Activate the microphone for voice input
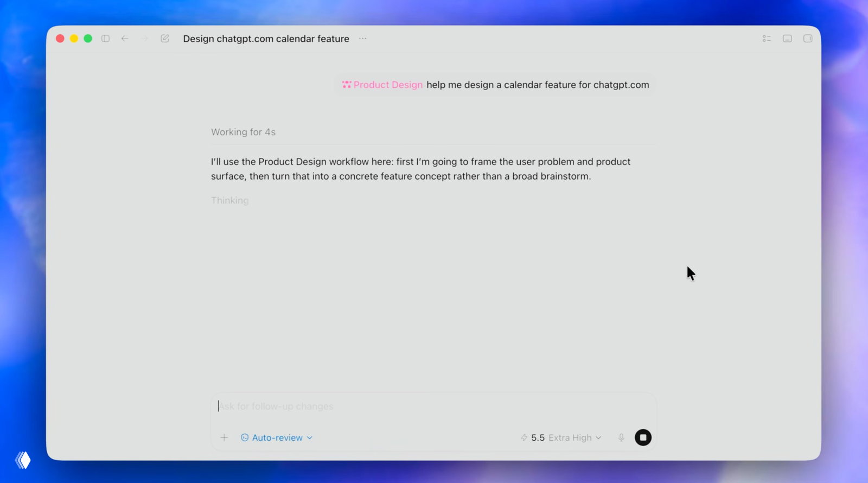 [x=622, y=437]
